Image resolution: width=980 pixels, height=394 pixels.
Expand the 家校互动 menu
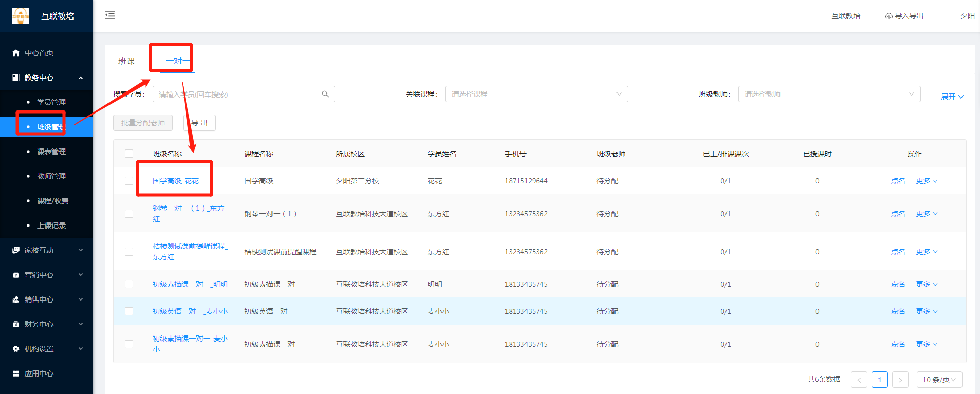point(81,250)
